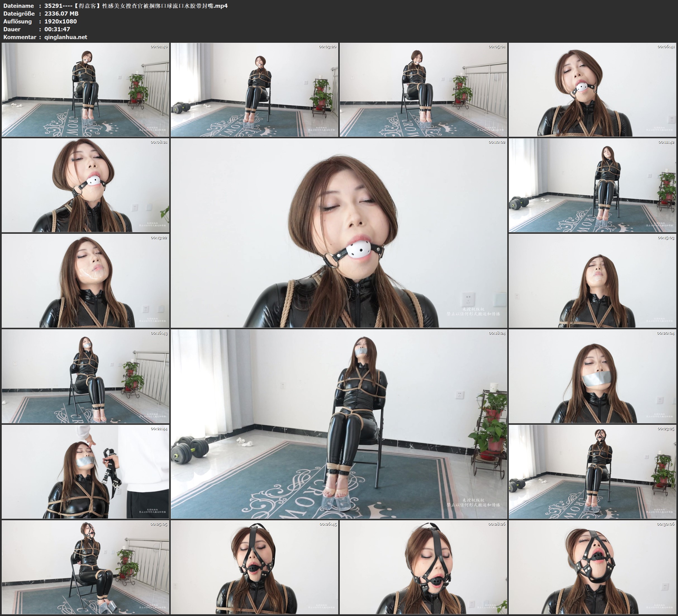678x616 pixels.
Task: Click the thumbnail timestamped 00:25:05
Action: point(85,567)
